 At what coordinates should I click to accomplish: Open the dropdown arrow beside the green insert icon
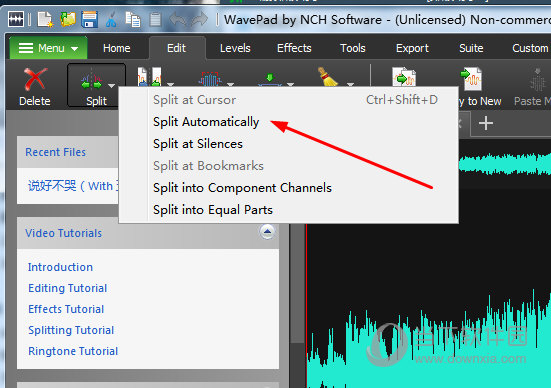pos(290,84)
